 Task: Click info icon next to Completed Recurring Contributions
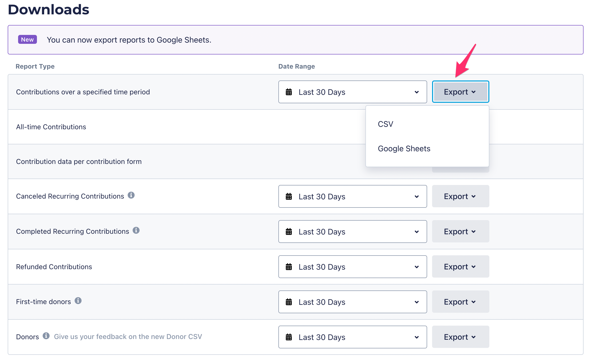click(x=136, y=231)
